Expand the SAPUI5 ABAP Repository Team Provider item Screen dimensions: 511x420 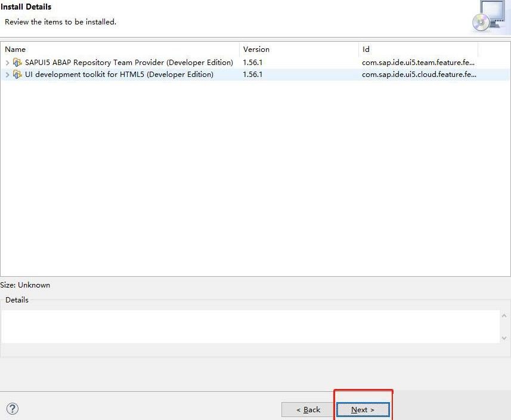(7, 63)
